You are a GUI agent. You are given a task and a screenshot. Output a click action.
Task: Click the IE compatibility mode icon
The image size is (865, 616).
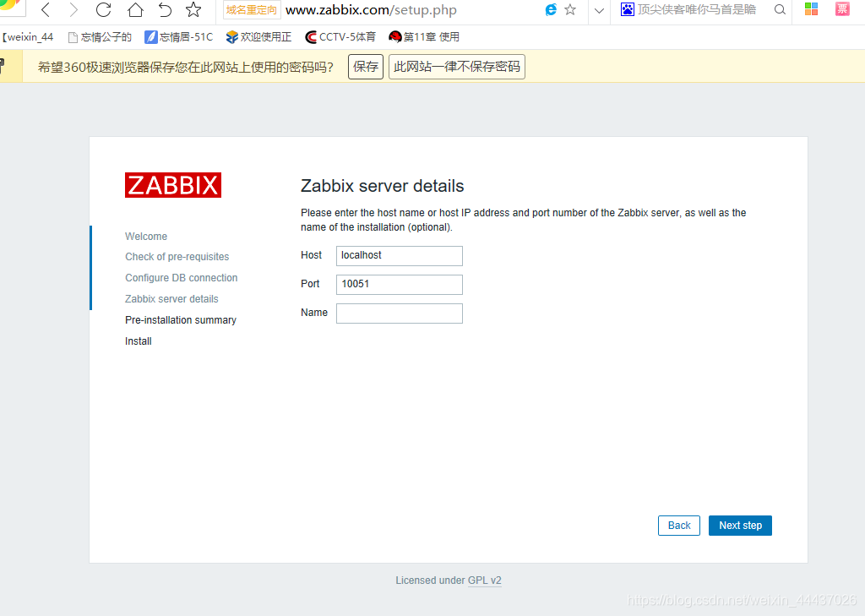point(551,9)
